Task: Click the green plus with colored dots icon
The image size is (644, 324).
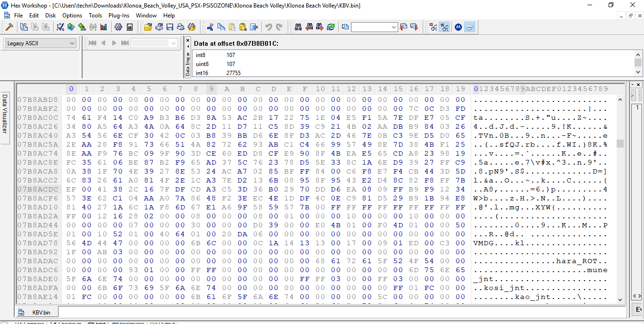Action: 82,27
